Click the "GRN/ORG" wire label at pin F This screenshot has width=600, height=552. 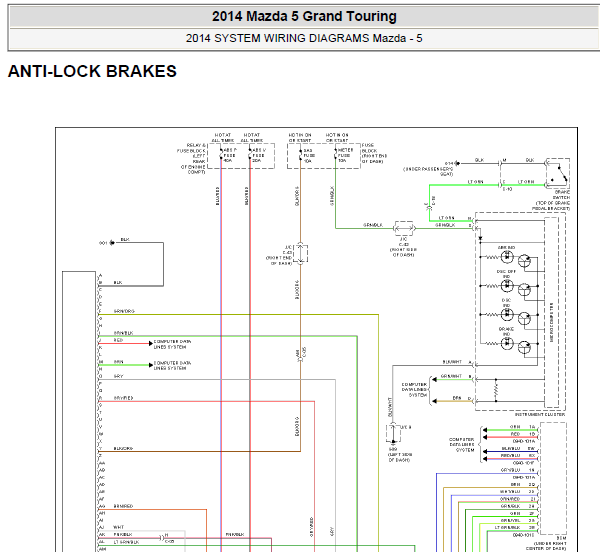(124, 311)
